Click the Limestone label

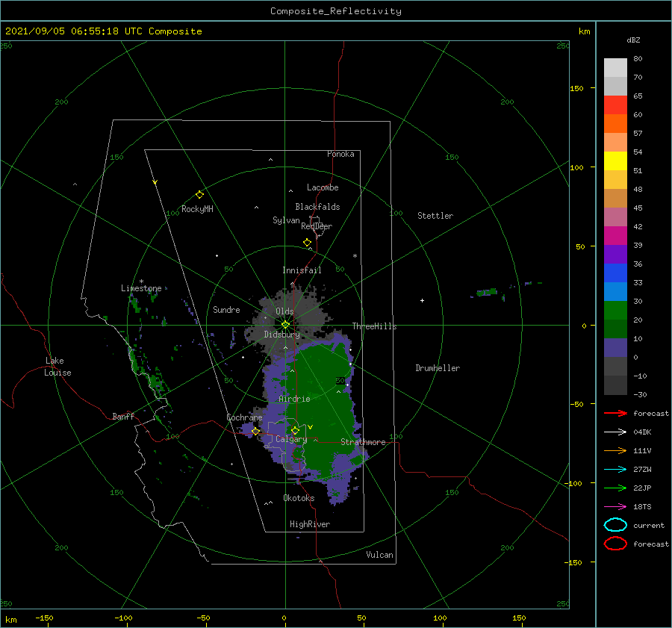click(141, 288)
